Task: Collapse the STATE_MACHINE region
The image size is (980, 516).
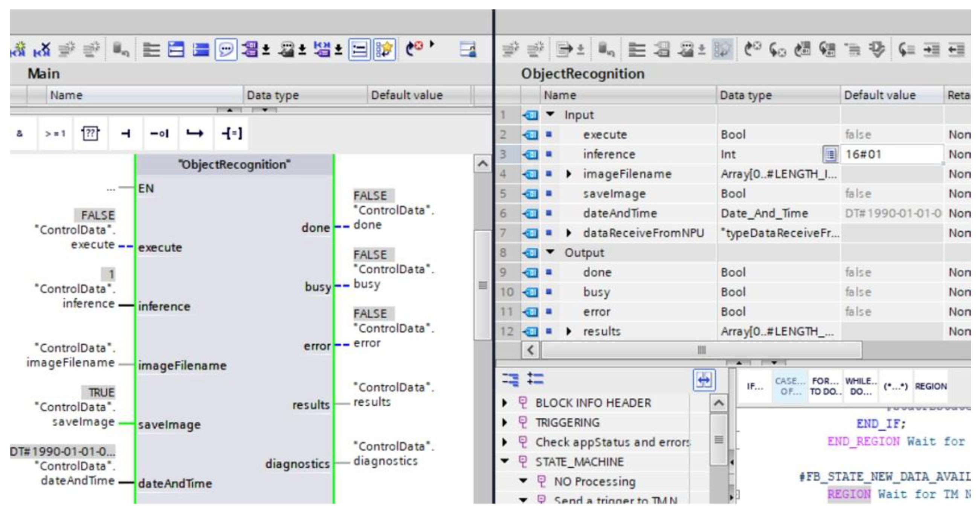Action: (505, 461)
